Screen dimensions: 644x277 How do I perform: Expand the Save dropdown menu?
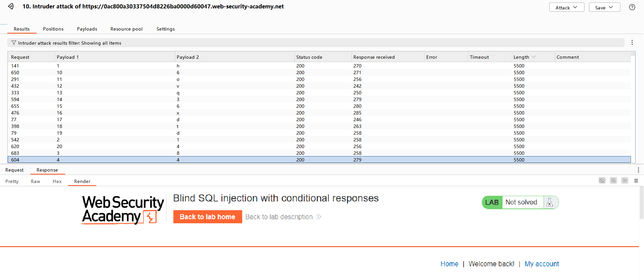[604, 7]
